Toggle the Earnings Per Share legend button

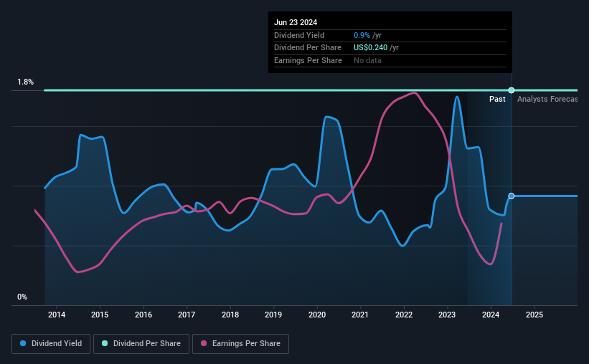point(240,344)
